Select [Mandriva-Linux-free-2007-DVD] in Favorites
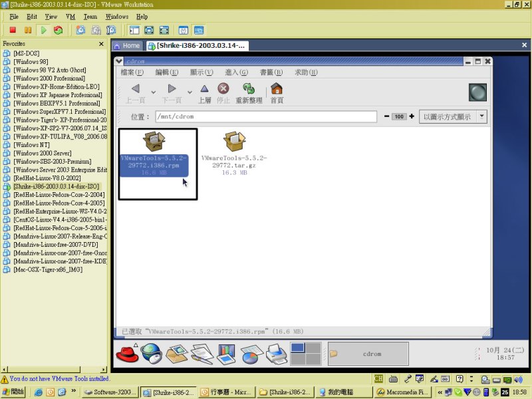The width and height of the screenshot is (532, 399). (56, 245)
